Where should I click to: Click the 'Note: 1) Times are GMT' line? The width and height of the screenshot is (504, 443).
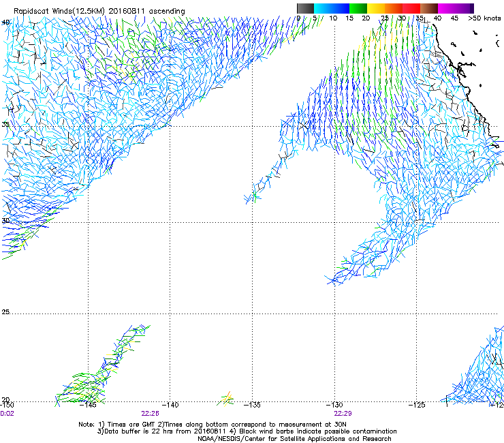coord(212,425)
